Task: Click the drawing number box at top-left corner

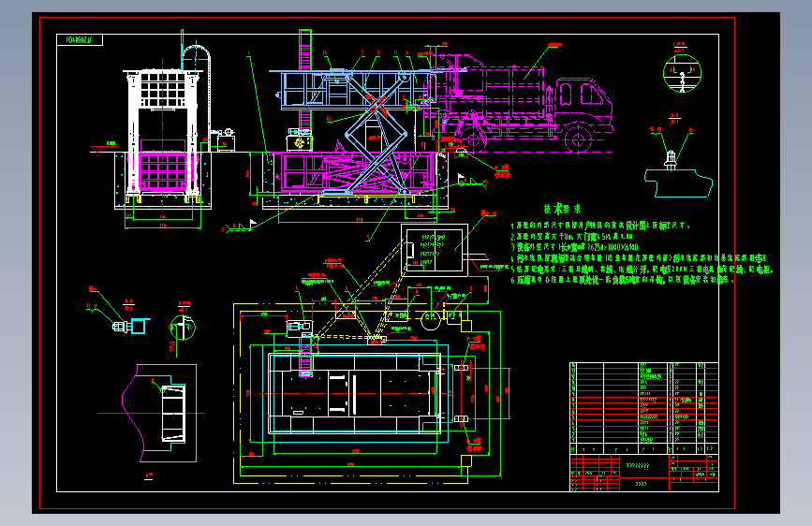Action: tap(80, 40)
